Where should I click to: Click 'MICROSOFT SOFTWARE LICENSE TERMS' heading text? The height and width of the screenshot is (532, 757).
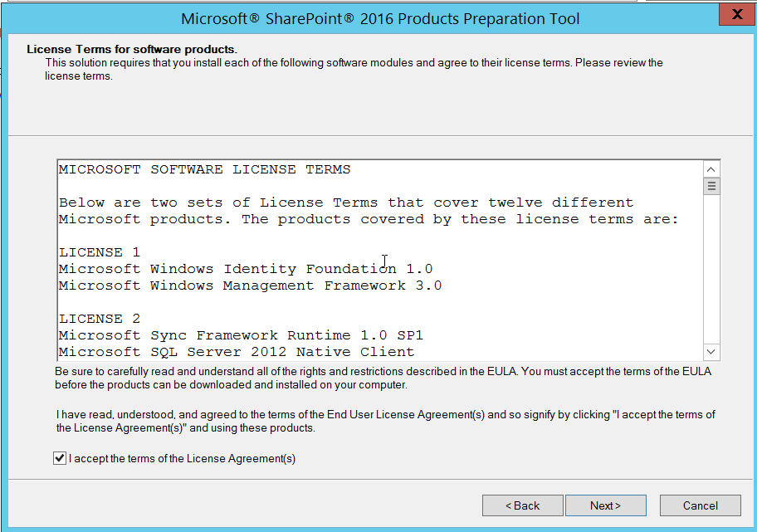point(205,169)
